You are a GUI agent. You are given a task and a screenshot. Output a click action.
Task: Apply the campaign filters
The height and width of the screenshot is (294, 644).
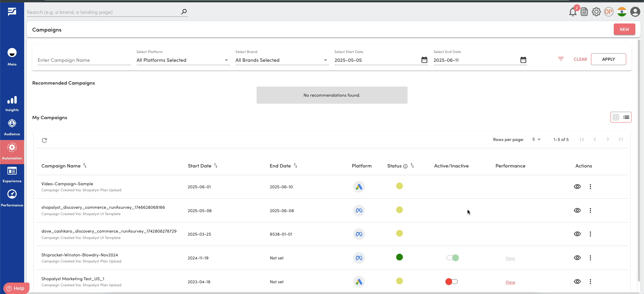[608, 59]
